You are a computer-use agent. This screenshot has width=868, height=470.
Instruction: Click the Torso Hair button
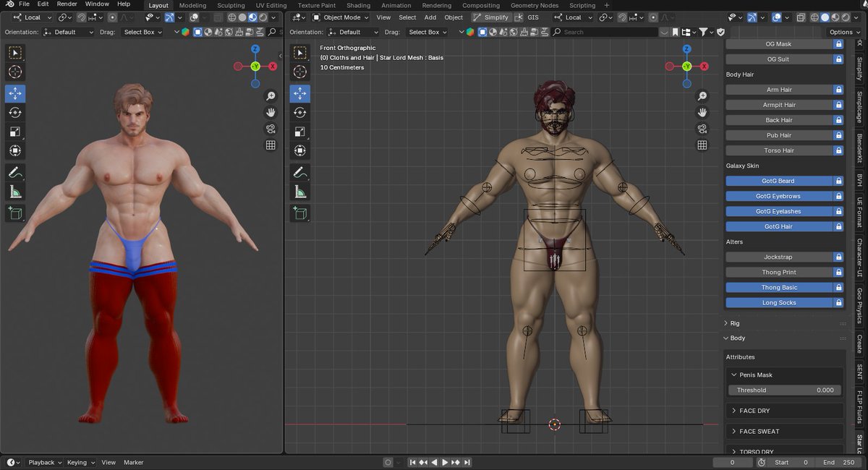click(x=779, y=150)
